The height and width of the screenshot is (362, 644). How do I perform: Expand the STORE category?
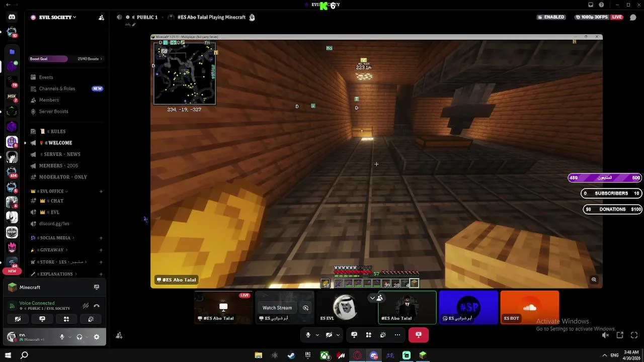pos(58,262)
